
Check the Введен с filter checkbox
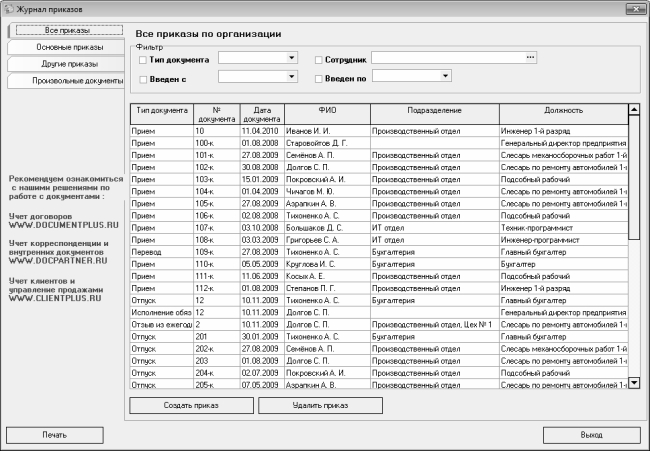[143, 78]
